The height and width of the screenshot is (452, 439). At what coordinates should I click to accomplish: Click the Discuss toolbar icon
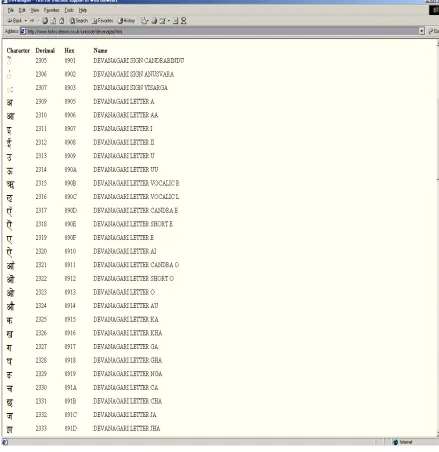point(175,21)
